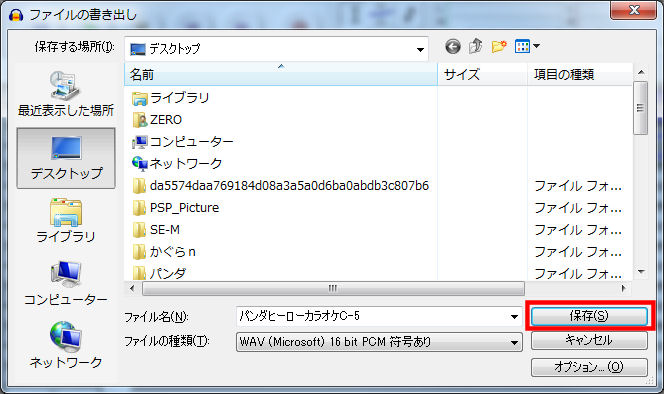Image resolution: width=664 pixels, height=394 pixels.
Task: Click the ファイル フォ... type cell of PSP_Picture
Action: (578, 208)
